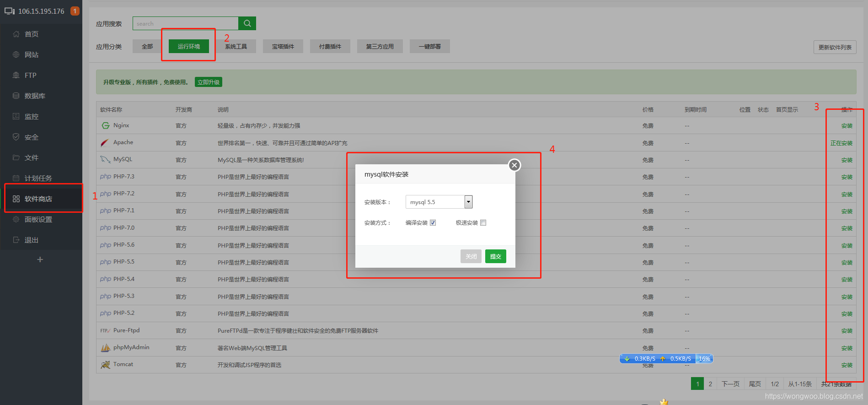Click the orange notification badge 1
This screenshot has width=868, height=405.
(75, 11)
